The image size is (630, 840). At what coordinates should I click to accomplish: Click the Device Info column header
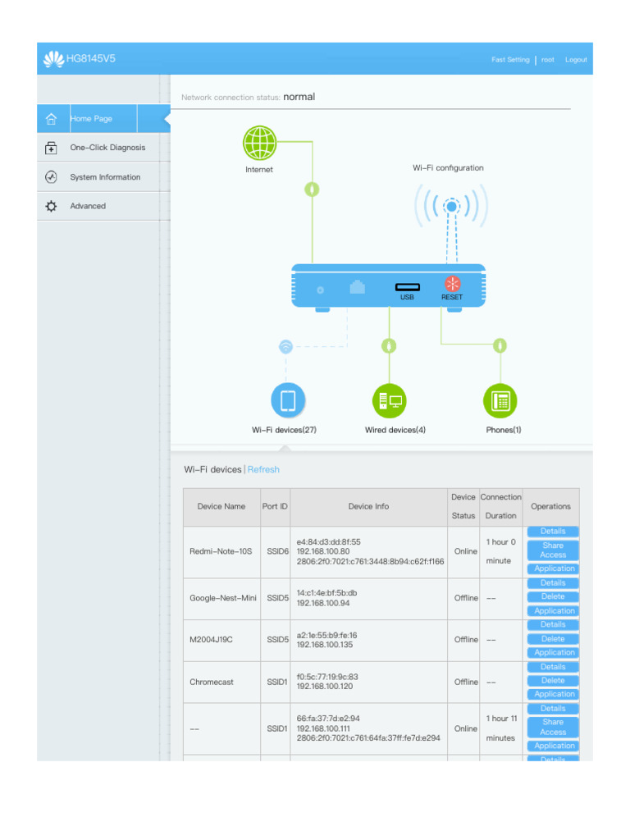point(368,506)
